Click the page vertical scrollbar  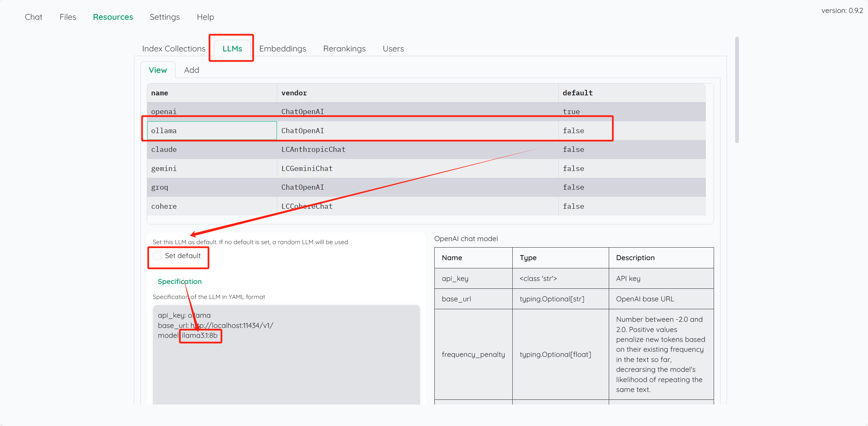point(737,90)
